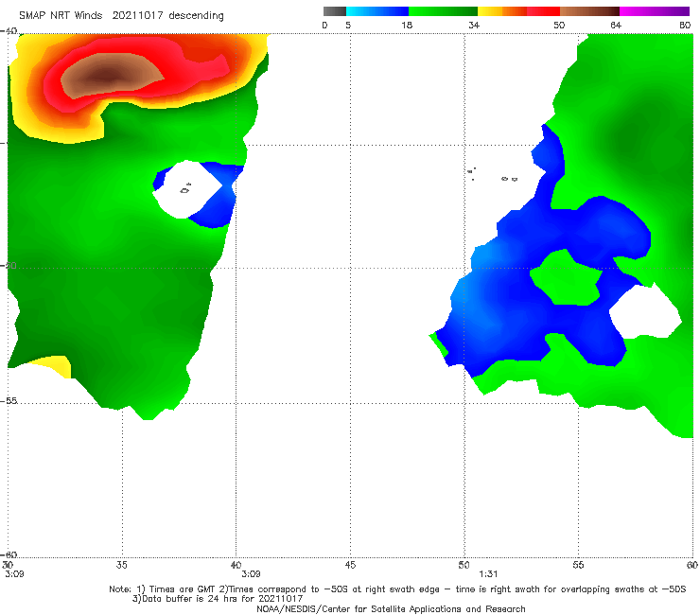Click the colorbar value label 18

(407, 26)
